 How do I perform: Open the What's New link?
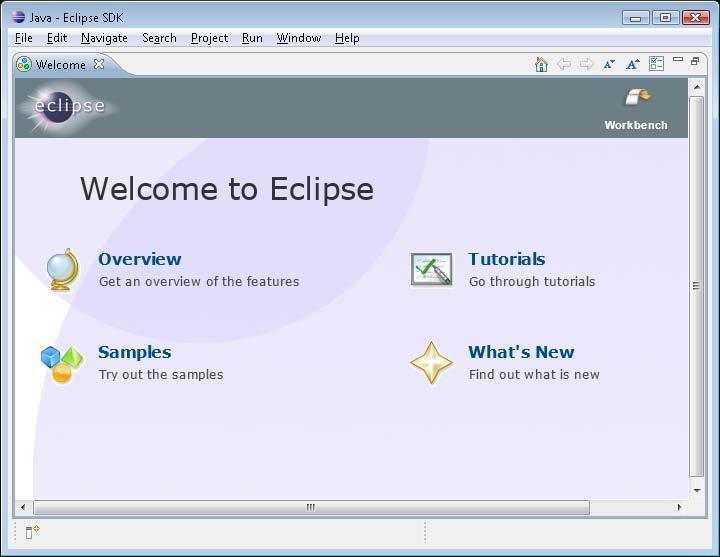click(521, 352)
